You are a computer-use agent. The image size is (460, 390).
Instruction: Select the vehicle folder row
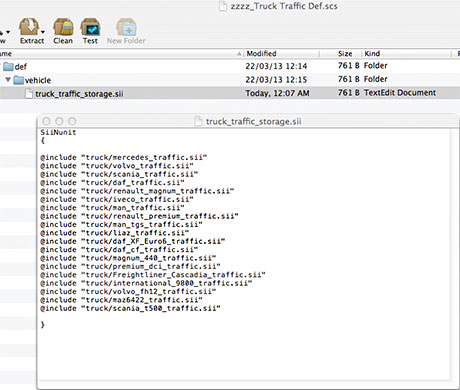230,80
